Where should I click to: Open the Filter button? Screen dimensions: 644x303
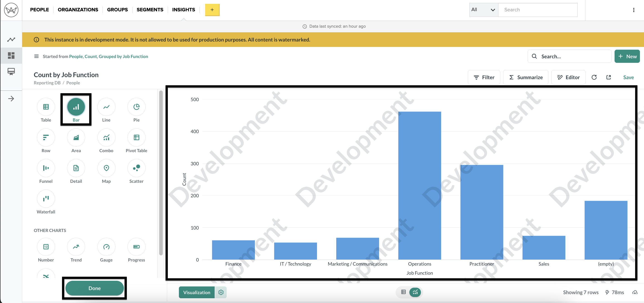click(x=484, y=77)
